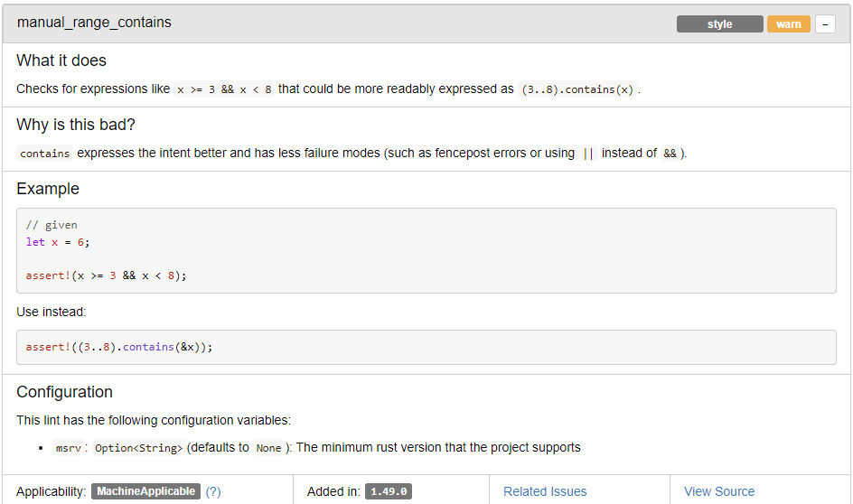Click the Example section heading

point(48,189)
